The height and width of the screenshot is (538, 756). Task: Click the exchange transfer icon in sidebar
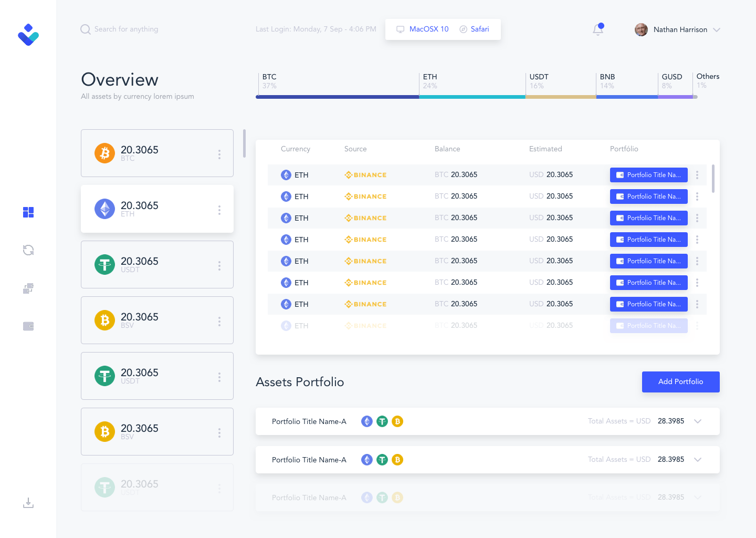28,288
